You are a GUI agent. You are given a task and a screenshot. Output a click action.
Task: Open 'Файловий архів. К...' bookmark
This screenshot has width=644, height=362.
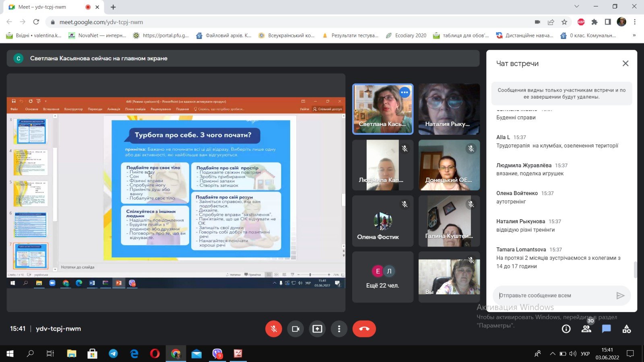[x=223, y=35]
